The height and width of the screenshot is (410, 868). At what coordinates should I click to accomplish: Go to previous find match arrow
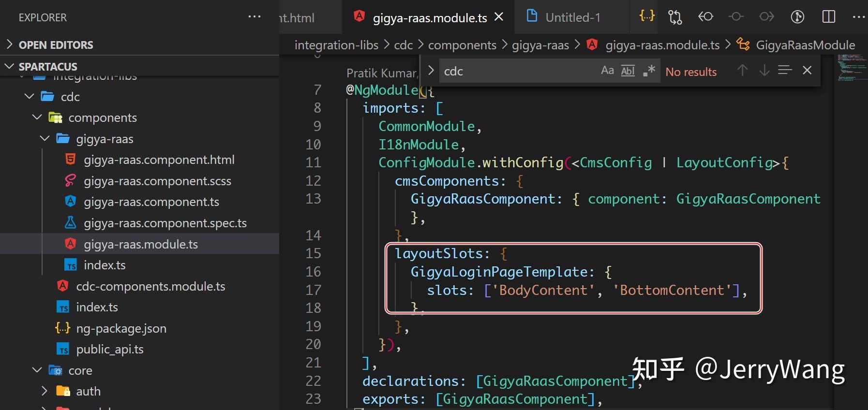pyautogui.click(x=742, y=71)
